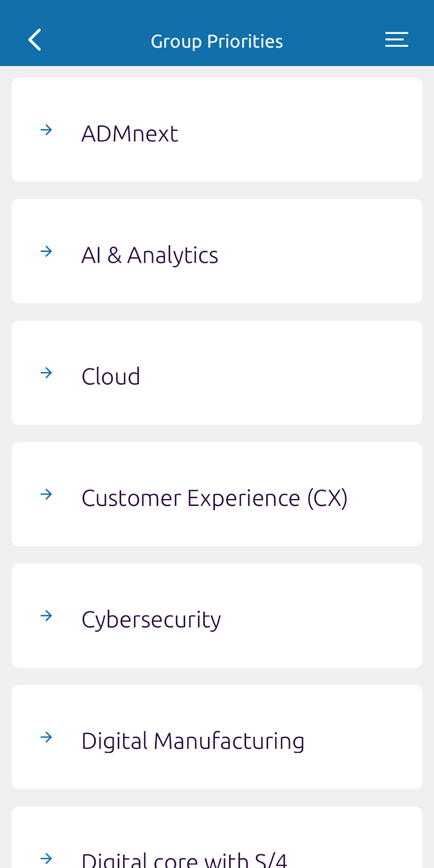
Task: Open Digital Manufacturing text label
Action: (193, 741)
